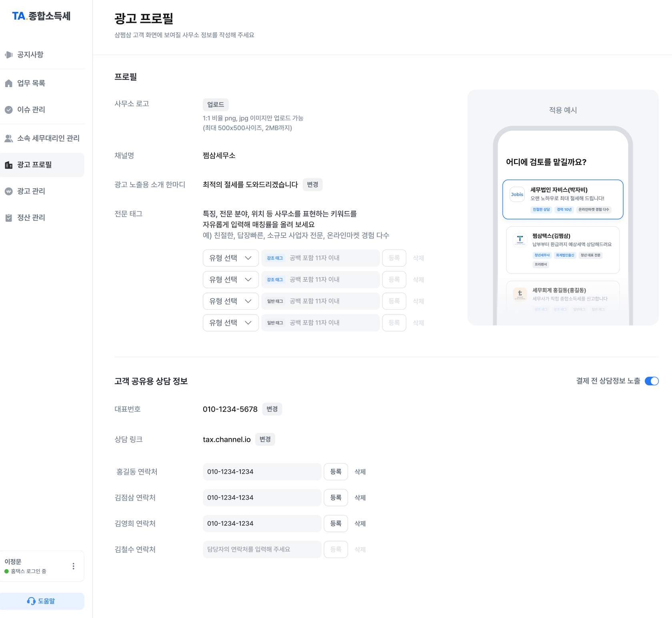
Task: Open 광고 관리 menu item
Action: click(42, 191)
